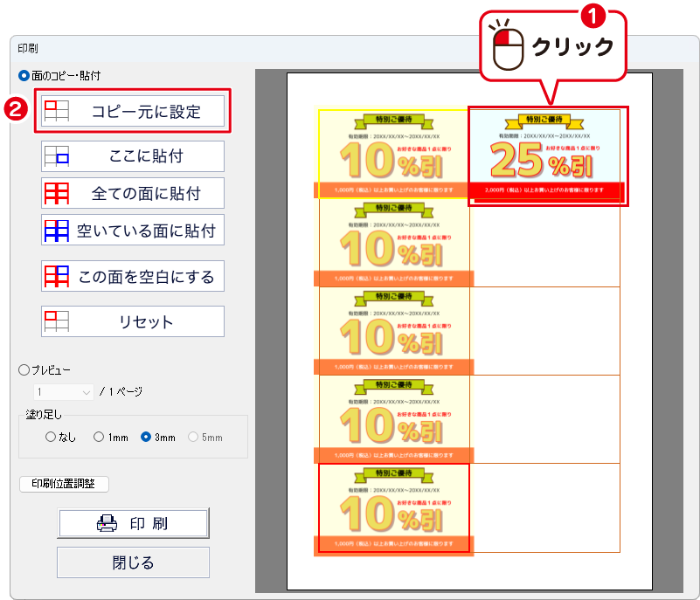
Task: Set bleed to なし
Action: (51, 437)
